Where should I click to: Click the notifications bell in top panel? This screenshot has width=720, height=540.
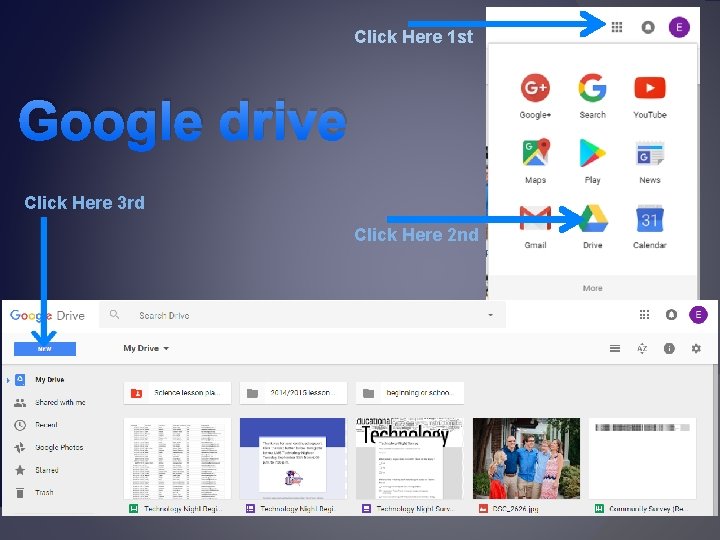coord(647,28)
